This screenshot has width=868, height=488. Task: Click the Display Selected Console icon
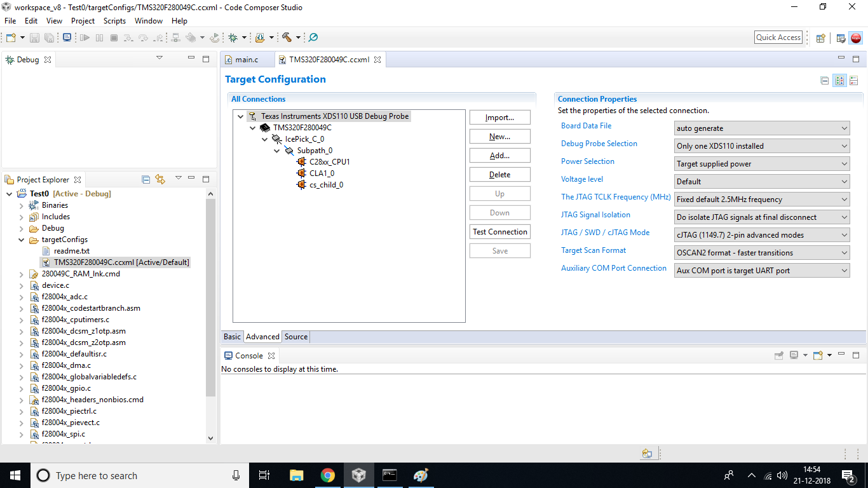pos(794,356)
